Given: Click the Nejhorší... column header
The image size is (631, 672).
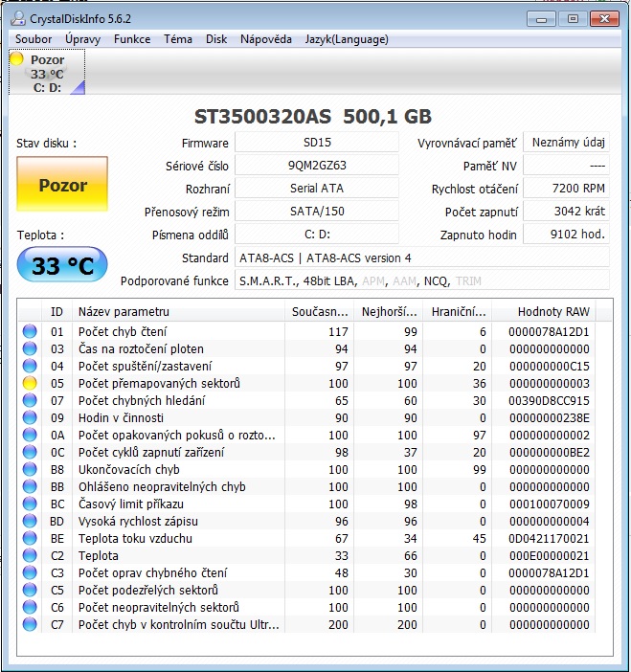Looking at the screenshot, I should (x=389, y=311).
